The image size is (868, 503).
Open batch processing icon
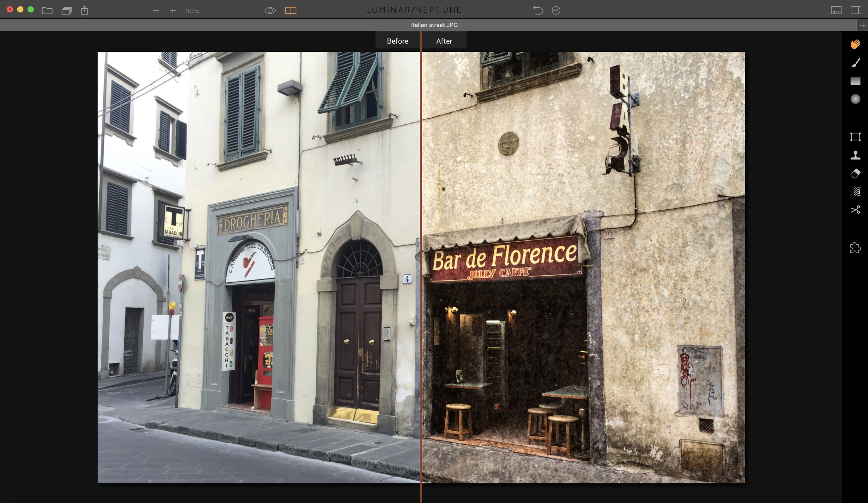tap(67, 10)
